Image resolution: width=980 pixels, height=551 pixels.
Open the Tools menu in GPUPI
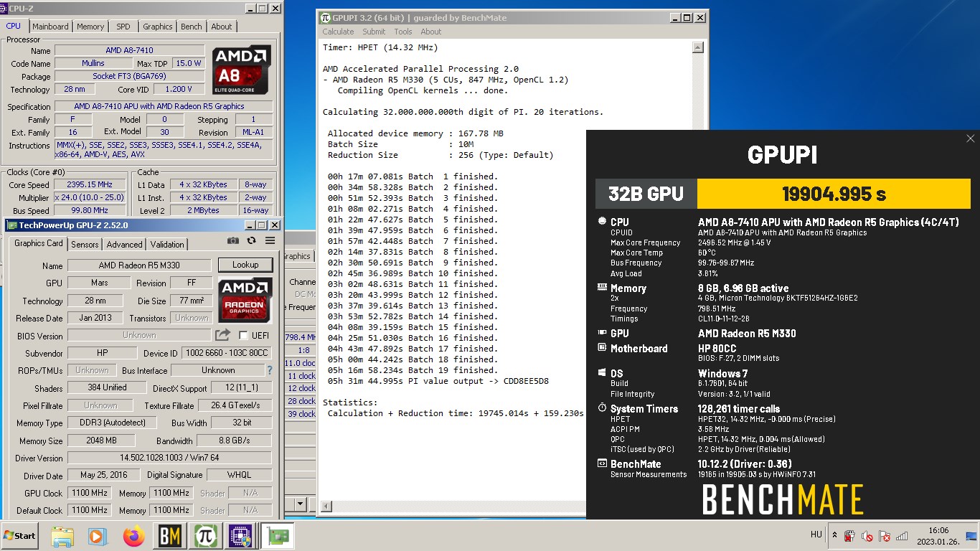pos(403,32)
